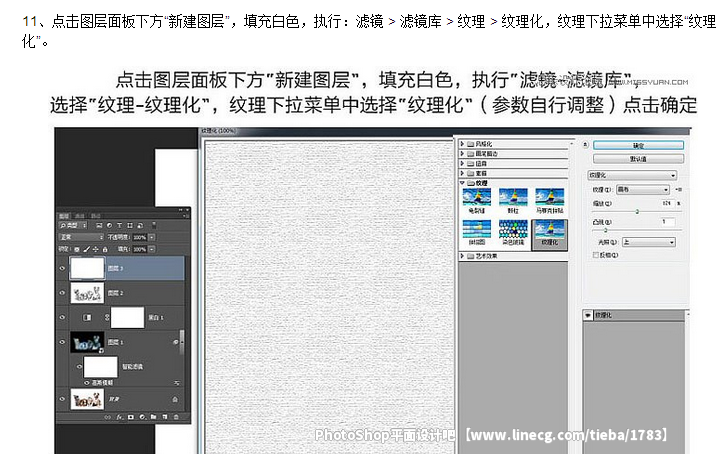Click the type layer filter icon
This screenshot has width=723, height=454.
point(119,225)
